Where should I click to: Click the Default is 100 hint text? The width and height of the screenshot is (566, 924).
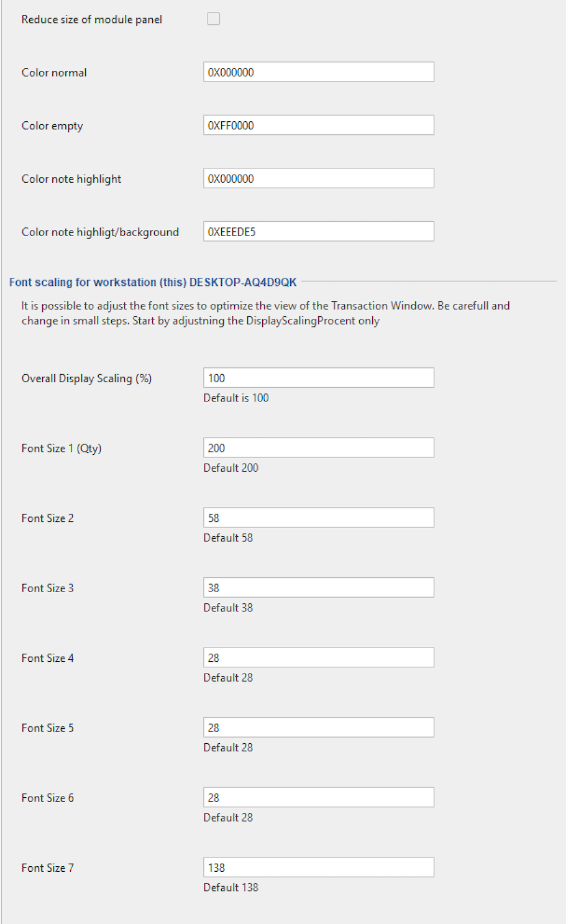236,398
